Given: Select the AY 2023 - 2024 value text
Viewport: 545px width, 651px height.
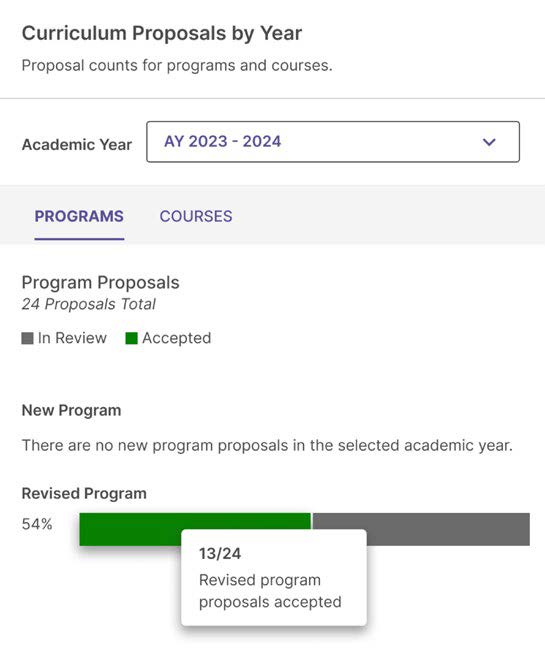Looking at the screenshot, I should pos(222,142).
